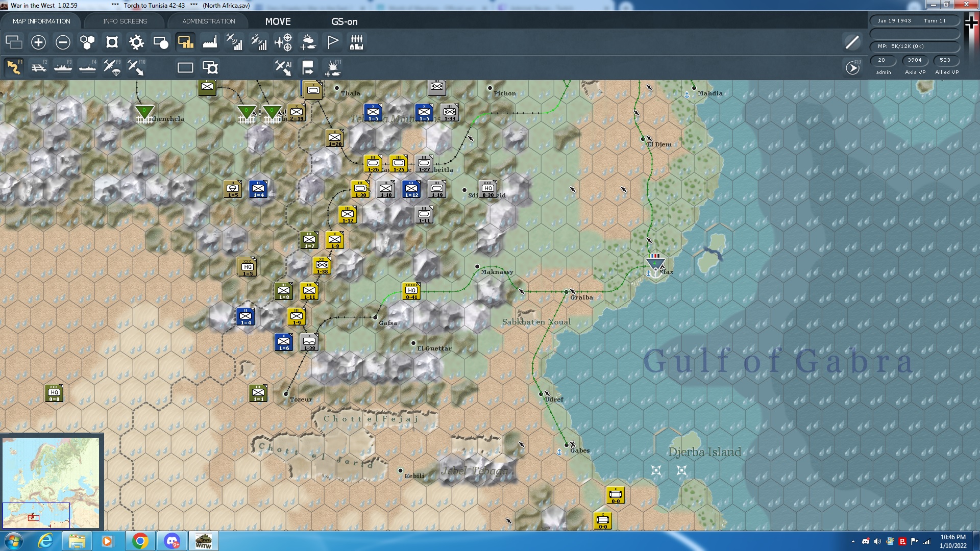The image size is (980, 551).
Task: Select the green XXX HQ unit 0=0
Action: click(x=54, y=393)
